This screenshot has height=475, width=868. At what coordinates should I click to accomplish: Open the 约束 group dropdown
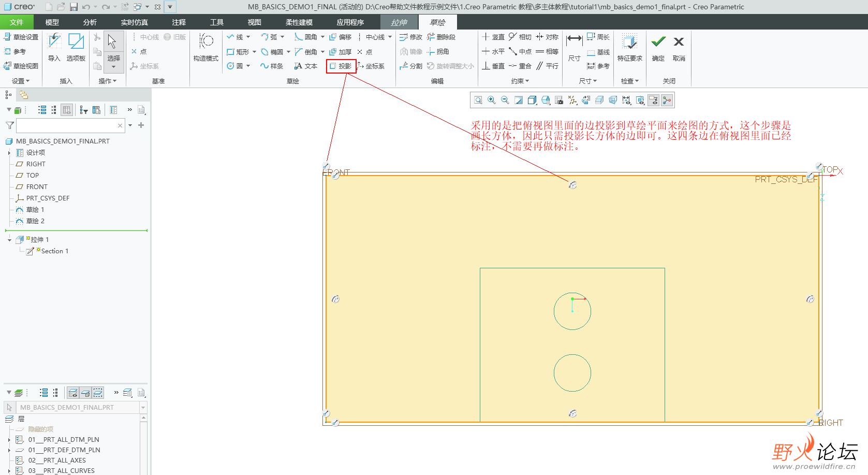[520, 81]
